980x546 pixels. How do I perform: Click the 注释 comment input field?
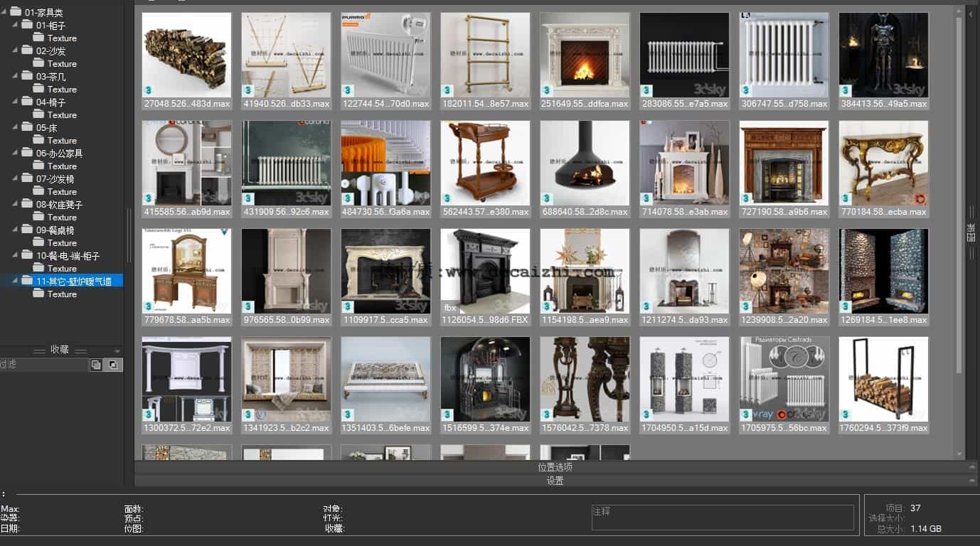click(x=722, y=518)
